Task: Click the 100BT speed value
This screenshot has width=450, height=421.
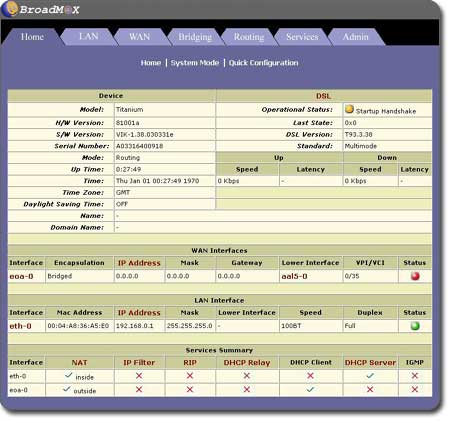Action: tap(291, 326)
